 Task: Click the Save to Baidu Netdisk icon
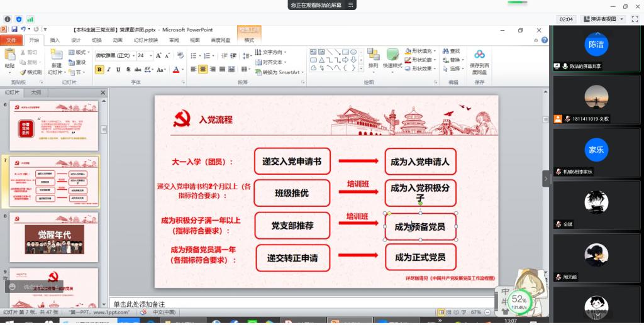pyautogui.click(x=479, y=60)
